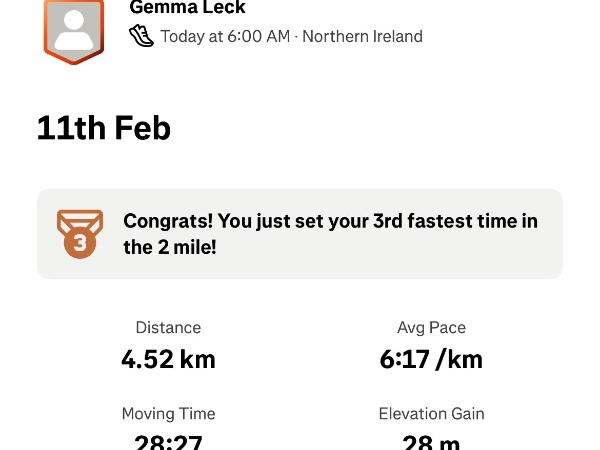The height and width of the screenshot is (450, 600).
Task: Click the Avg Pace label
Action: pyautogui.click(x=431, y=327)
